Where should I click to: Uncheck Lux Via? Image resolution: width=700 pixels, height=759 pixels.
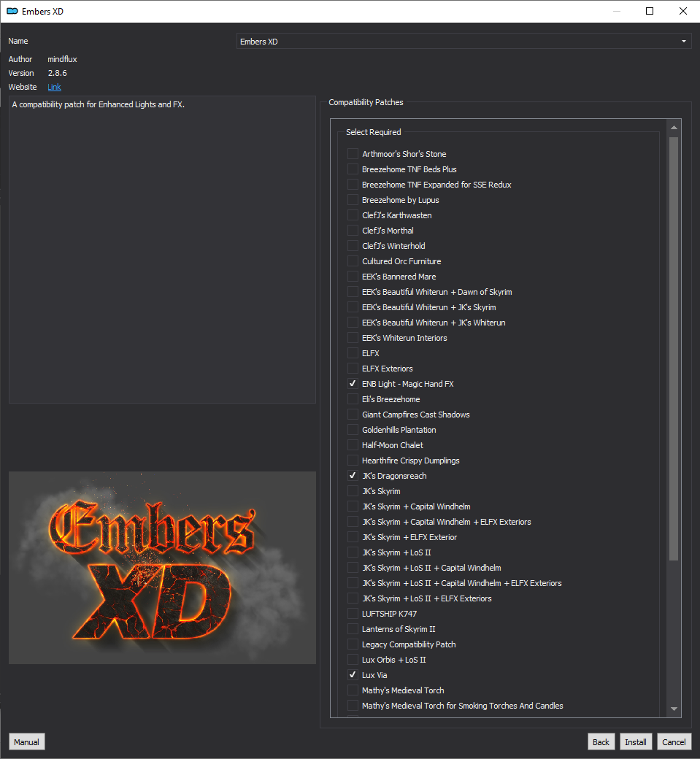click(353, 675)
